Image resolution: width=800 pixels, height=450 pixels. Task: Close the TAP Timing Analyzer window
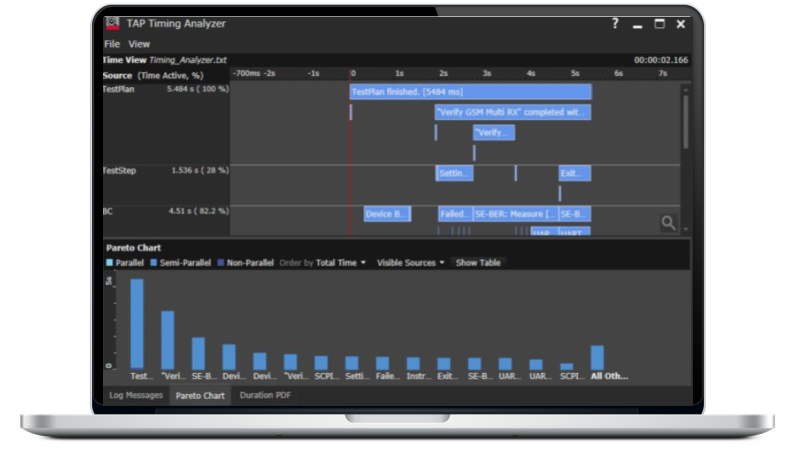click(680, 23)
